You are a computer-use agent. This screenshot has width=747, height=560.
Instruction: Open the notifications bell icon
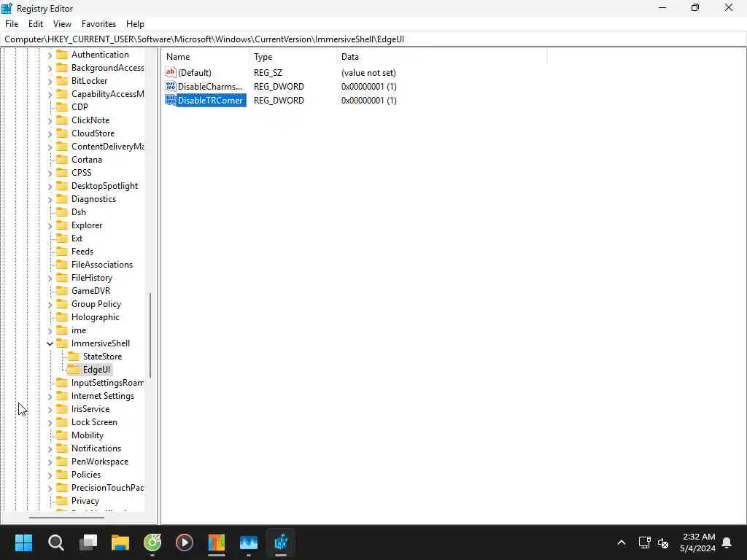pos(727,542)
